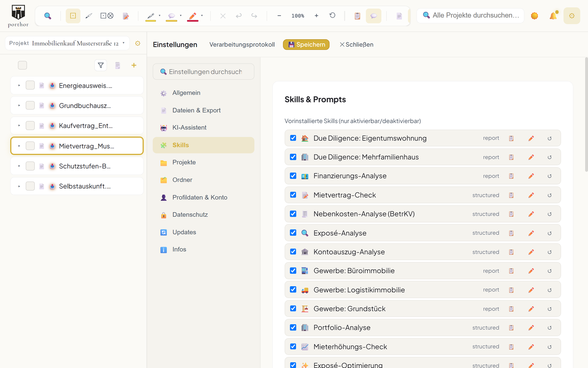Image resolution: width=588 pixels, height=368 pixels.
Task: Expand the Selbstauskunft tree row
Action: pyautogui.click(x=19, y=186)
